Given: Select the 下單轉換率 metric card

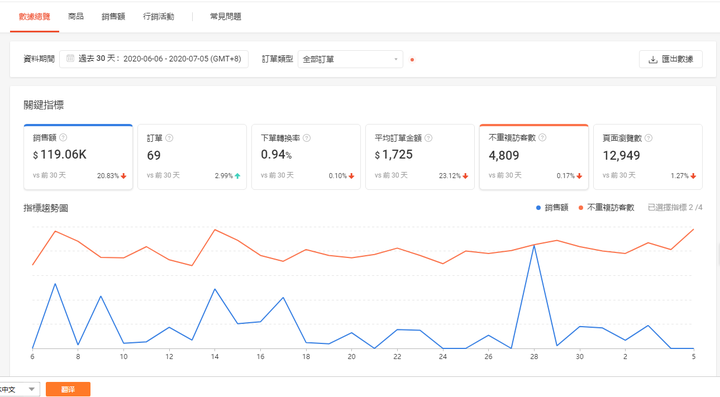Looking at the screenshot, I should (x=306, y=157).
